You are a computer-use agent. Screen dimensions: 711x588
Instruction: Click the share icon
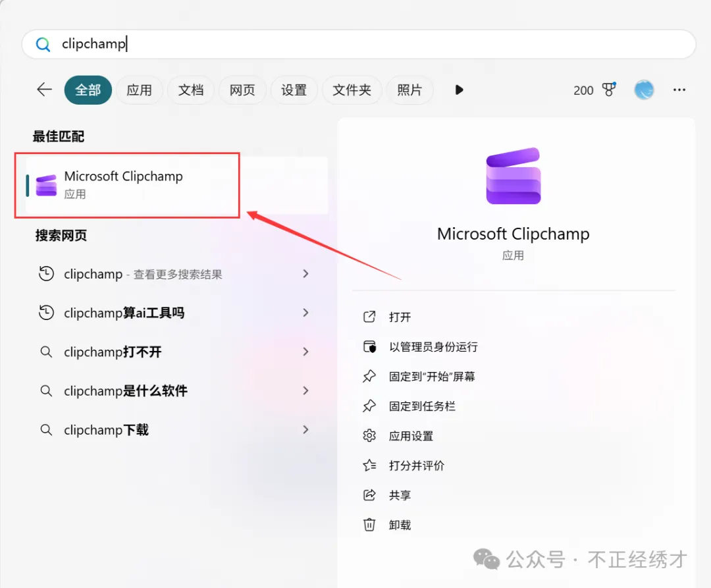click(369, 495)
